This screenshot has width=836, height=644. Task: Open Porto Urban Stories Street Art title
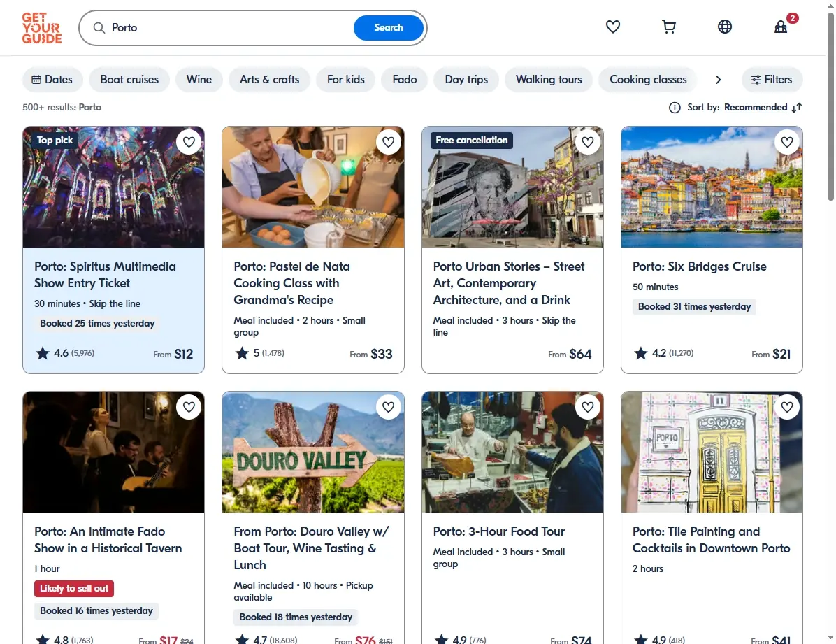tap(509, 283)
